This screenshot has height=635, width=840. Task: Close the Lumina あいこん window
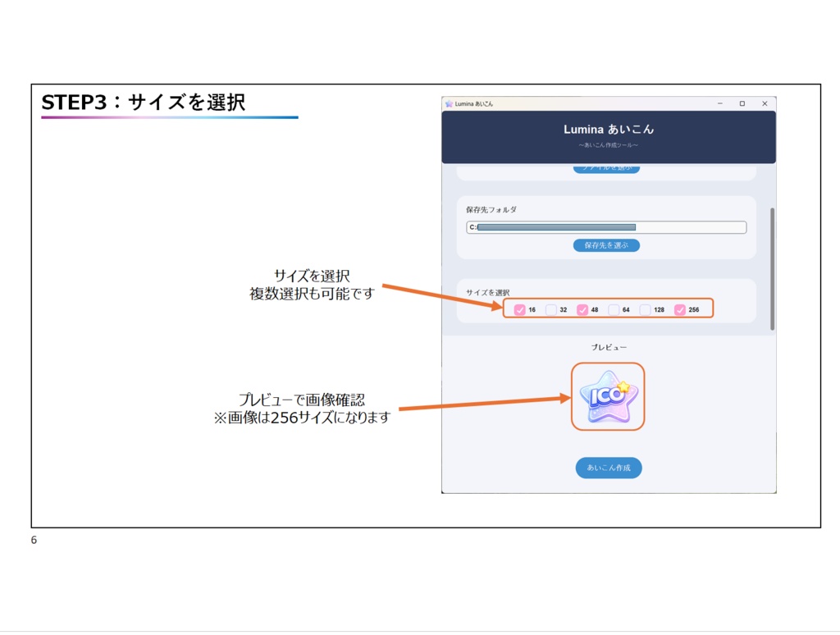pyautogui.click(x=764, y=103)
